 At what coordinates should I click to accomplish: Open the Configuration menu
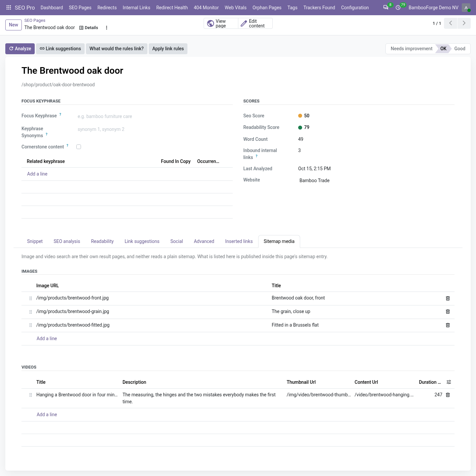(x=355, y=8)
